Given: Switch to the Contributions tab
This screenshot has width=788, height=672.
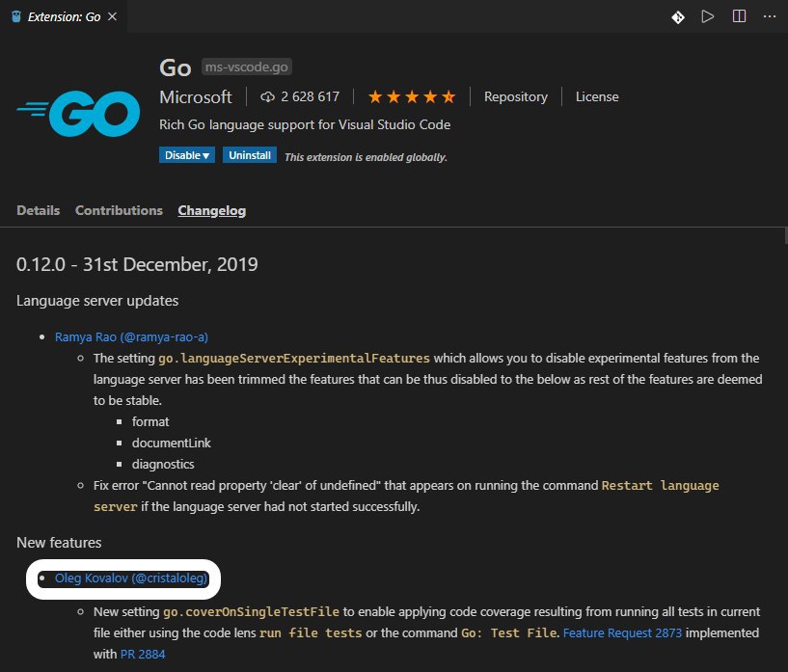Looking at the screenshot, I should tap(119, 210).
